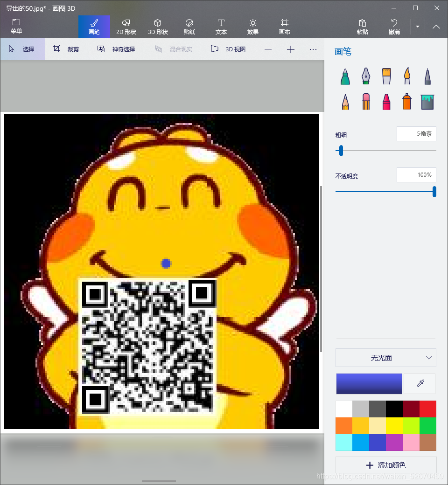Expand the history dropdown arrow next to 撤消
Screen dimensions: 448x485
(417, 27)
